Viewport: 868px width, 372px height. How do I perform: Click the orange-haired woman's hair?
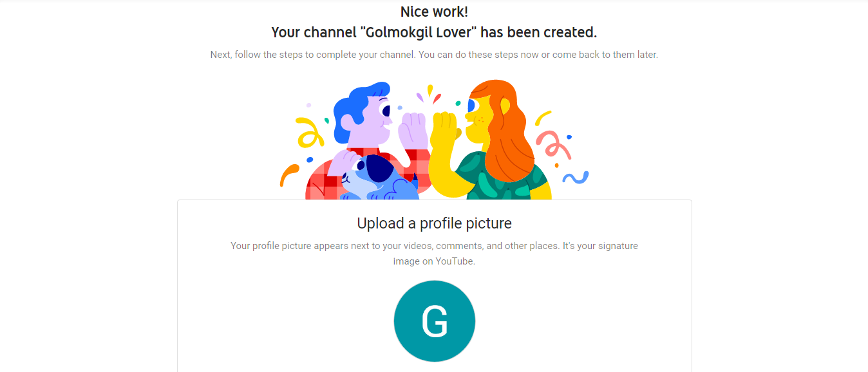[510, 129]
